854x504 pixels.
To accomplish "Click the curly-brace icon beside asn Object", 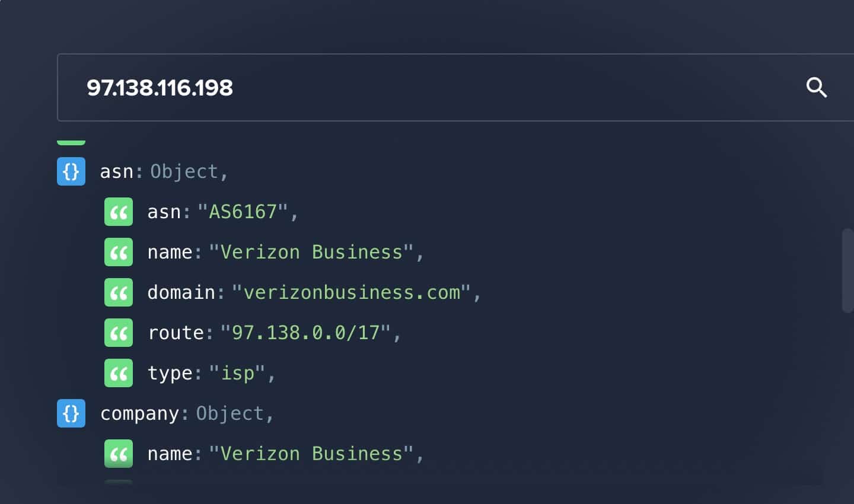I will point(71,171).
